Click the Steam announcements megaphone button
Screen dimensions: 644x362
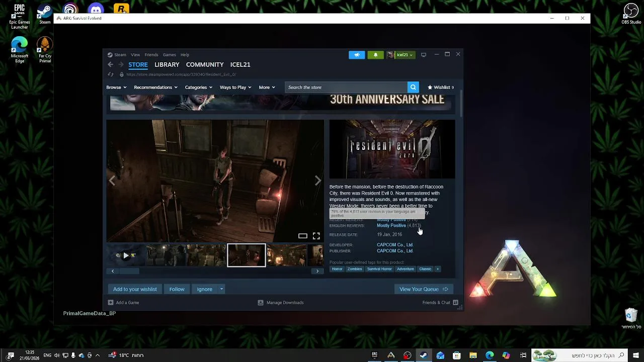[x=357, y=55]
